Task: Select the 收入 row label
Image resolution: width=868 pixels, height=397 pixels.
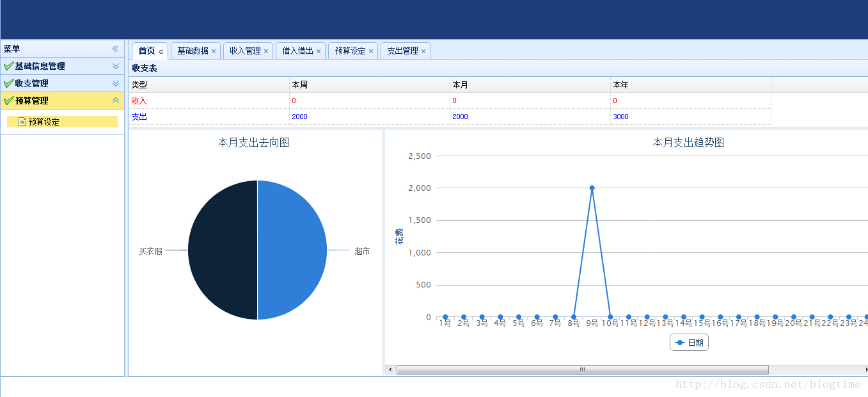Action: click(139, 101)
